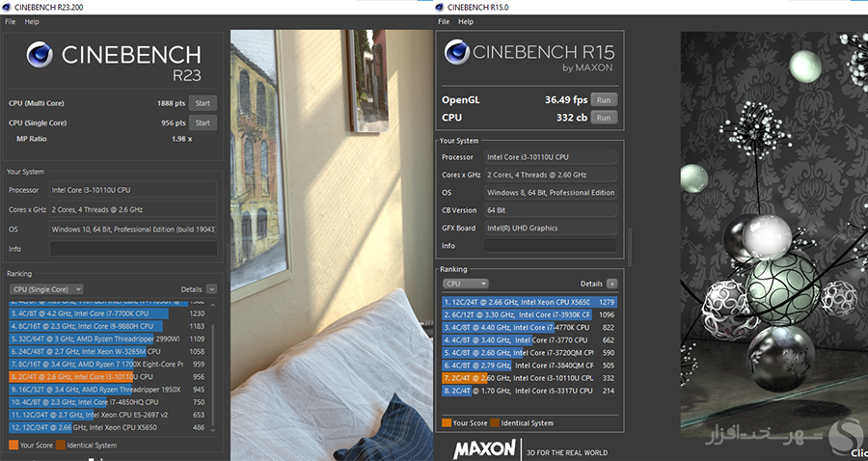Select Core i7-3720QM row in R15 ranking
Screen dimensions: 868x461
pyautogui.click(x=529, y=353)
